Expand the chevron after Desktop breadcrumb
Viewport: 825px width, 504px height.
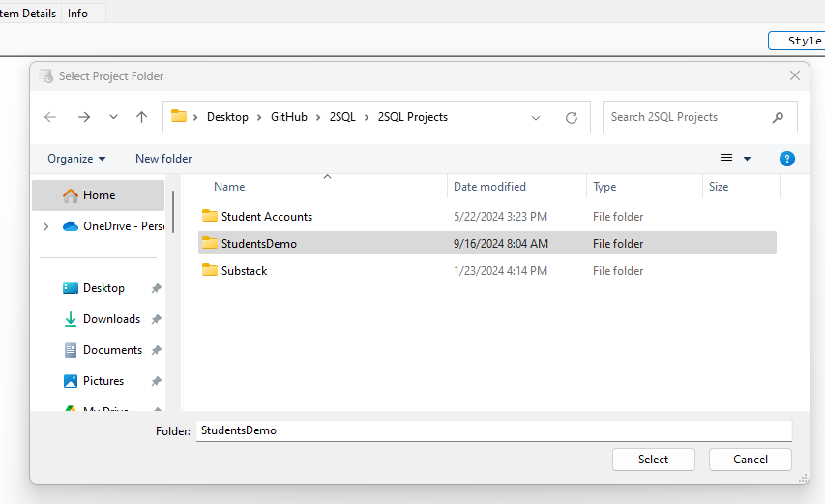click(x=259, y=117)
